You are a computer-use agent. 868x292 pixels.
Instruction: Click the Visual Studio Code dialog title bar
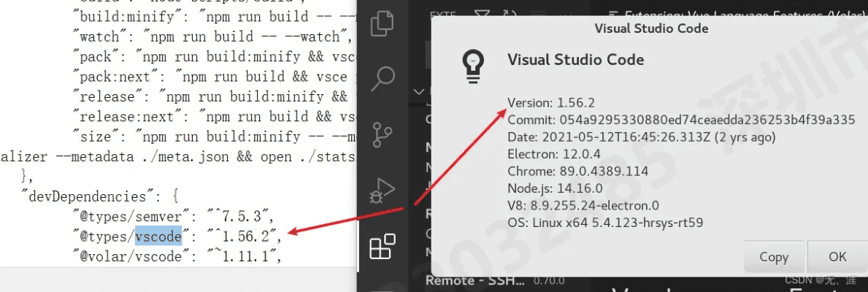tap(651, 28)
